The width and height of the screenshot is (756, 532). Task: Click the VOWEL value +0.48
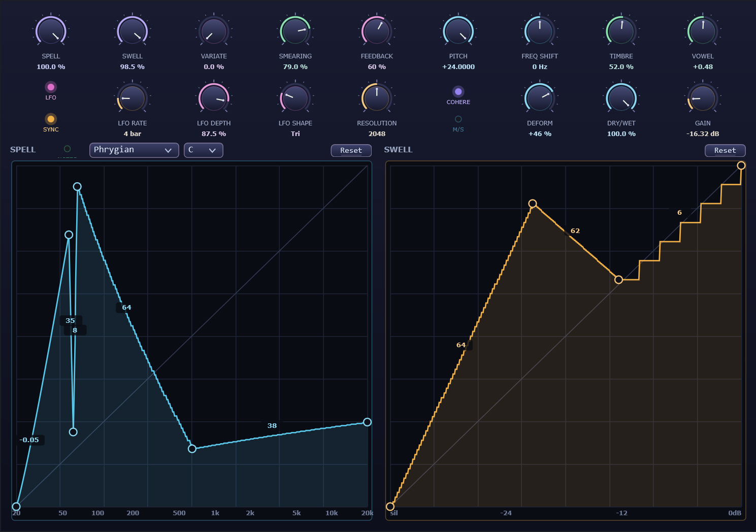pyautogui.click(x=703, y=67)
